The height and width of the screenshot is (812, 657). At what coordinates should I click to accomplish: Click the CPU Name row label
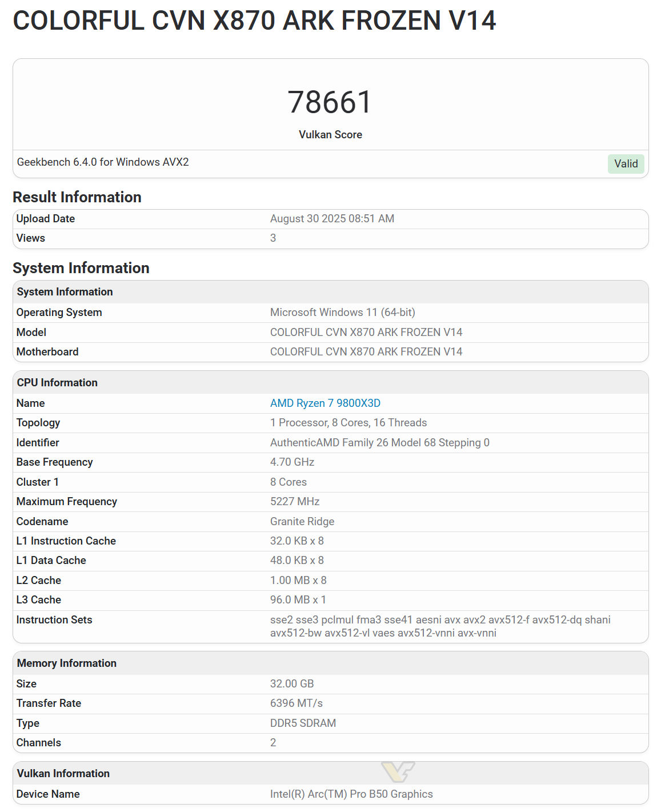click(31, 403)
